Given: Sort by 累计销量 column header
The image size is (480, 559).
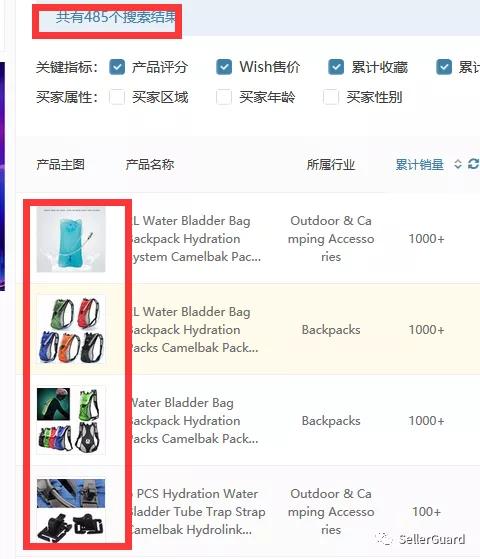Looking at the screenshot, I should pyautogui.click(x=419, y=164).
